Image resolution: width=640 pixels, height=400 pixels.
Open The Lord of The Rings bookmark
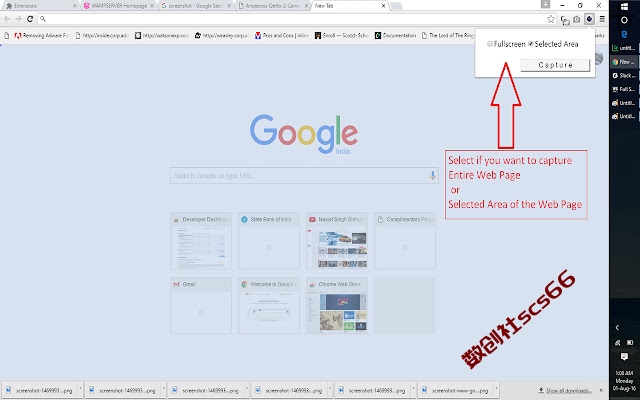tap(448, 36)
